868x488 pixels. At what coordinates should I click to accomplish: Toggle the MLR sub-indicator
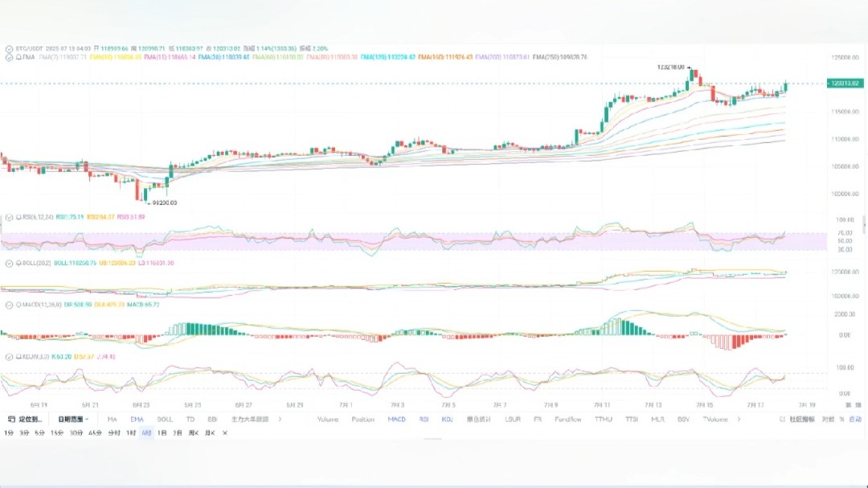[x=657, y=420]
